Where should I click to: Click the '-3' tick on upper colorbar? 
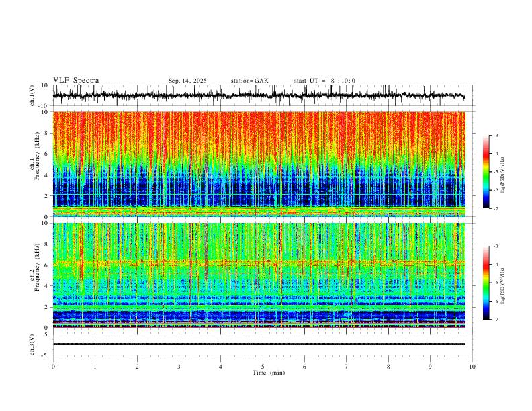495,136
